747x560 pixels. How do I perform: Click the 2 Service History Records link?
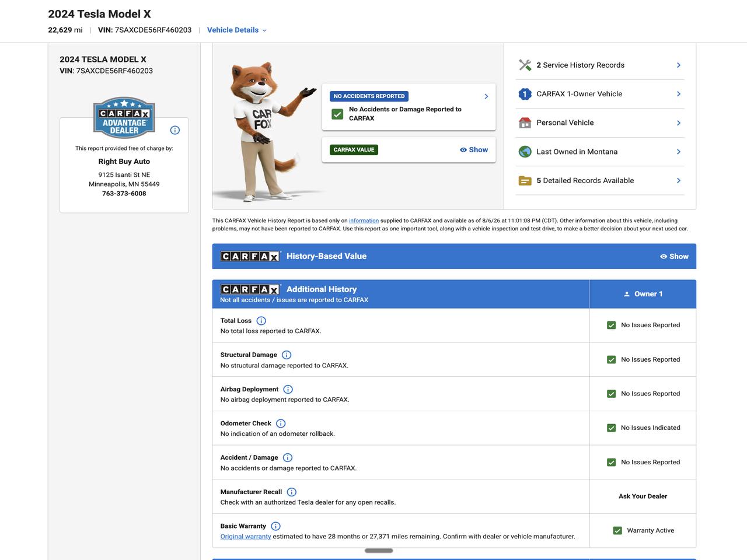coord(580,65)
